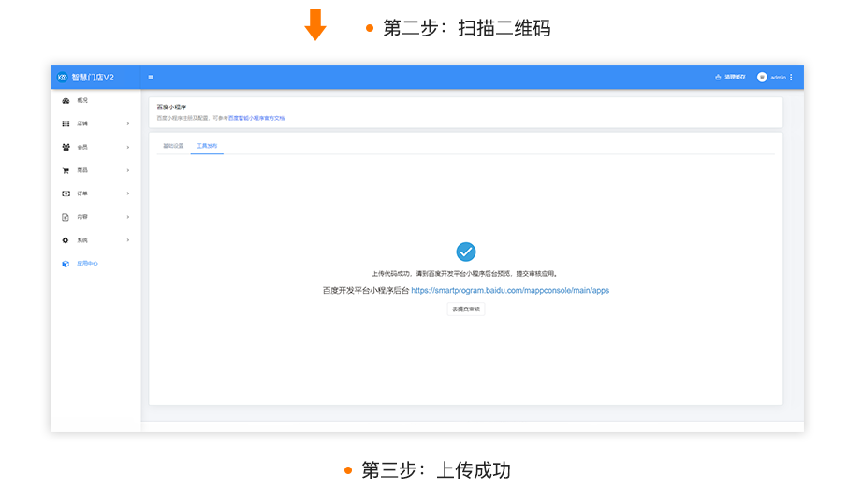Open the smartprogram.baidu.com console link
Image resolution: width=847 pixels, height=504 pixels.
tap(510, 291)
